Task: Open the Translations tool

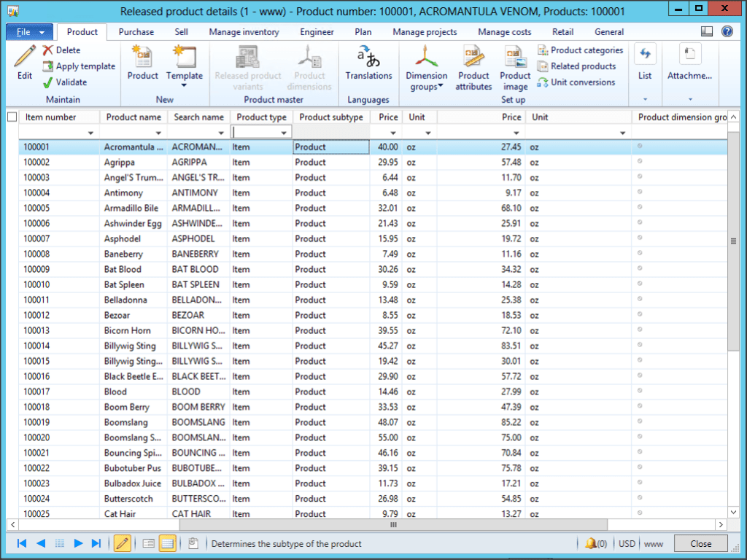Action: click(368, 66)
